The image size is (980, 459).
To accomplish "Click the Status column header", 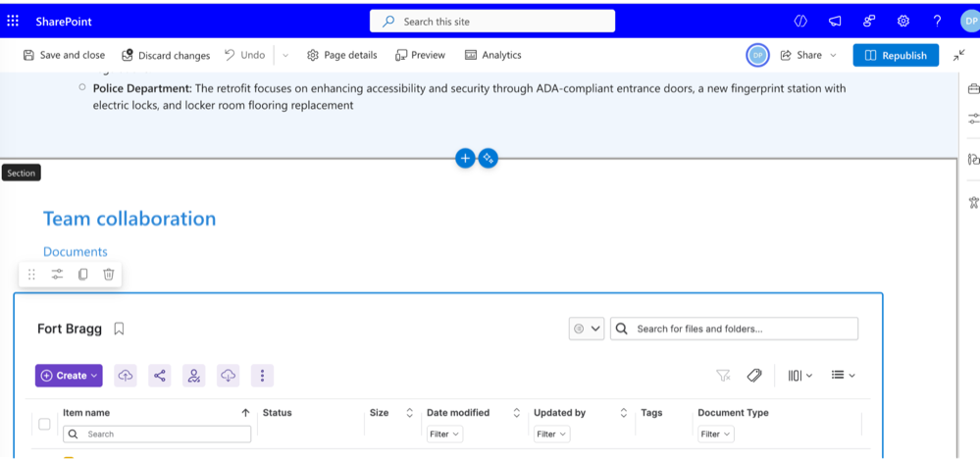I will point(277,413).
